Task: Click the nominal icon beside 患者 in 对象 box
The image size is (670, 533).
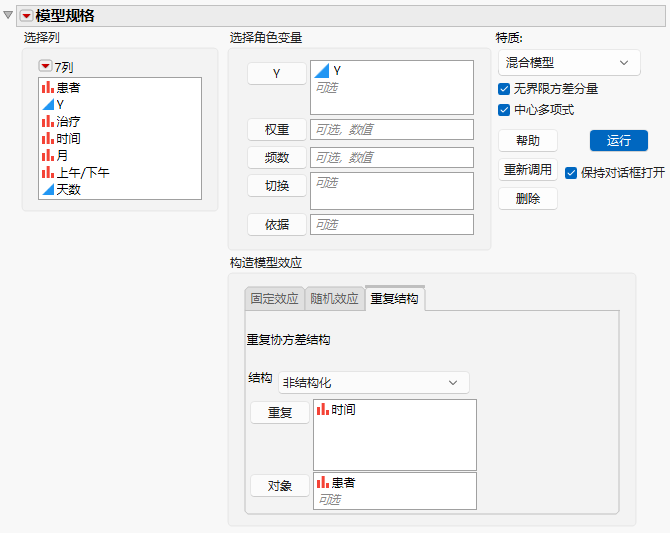Action: coord(323,482)
